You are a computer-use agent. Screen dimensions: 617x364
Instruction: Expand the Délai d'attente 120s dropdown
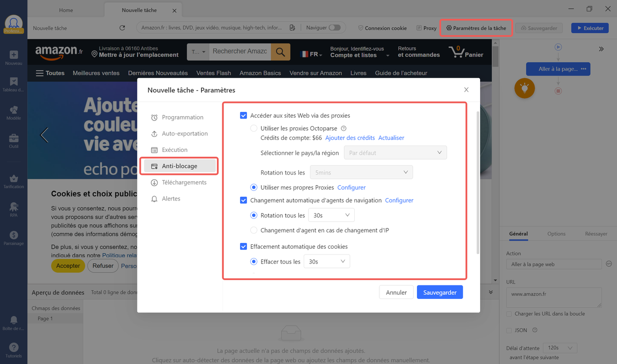(x=560, y=348)
